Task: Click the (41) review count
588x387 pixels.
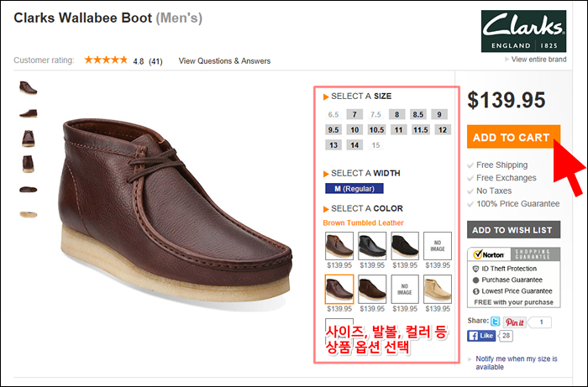Action: click(155, 61)
